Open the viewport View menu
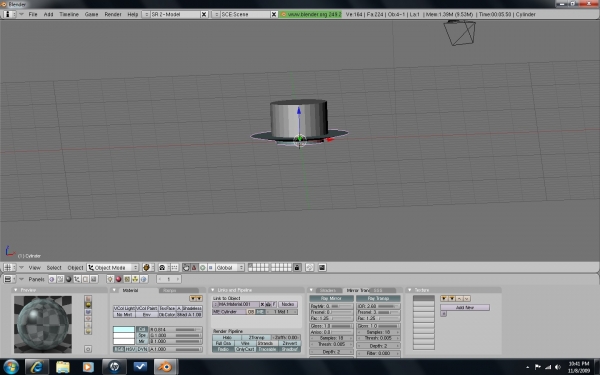Screen dimensions: 600x375 point(34,267)
